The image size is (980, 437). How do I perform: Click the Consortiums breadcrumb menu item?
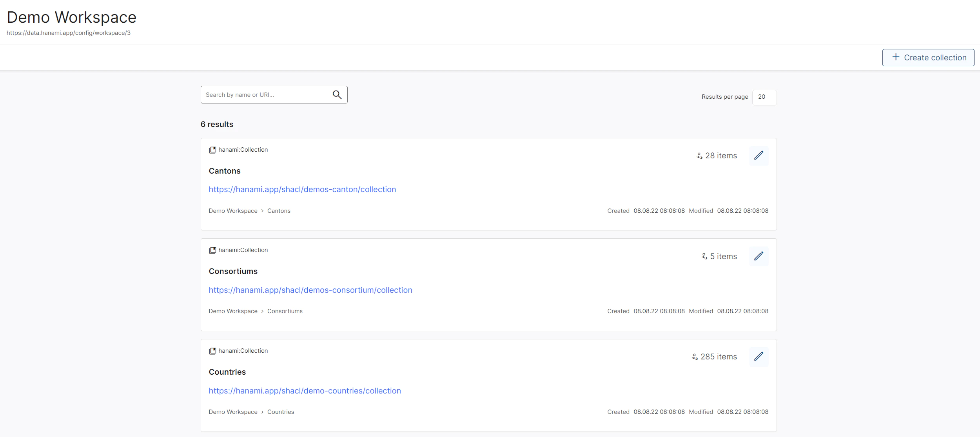click(x=284, y=311)
